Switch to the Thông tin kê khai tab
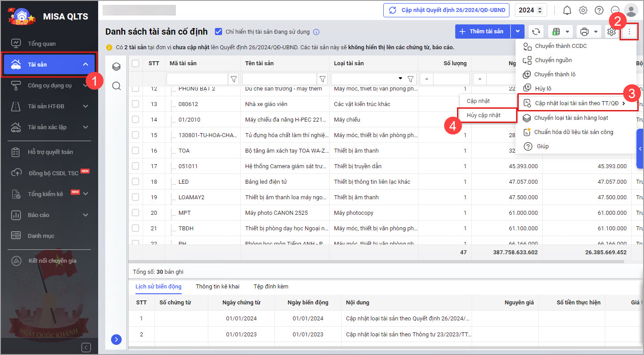Viewport: 644px width, 355px height. pyautogui.click(x=217, y=287)
